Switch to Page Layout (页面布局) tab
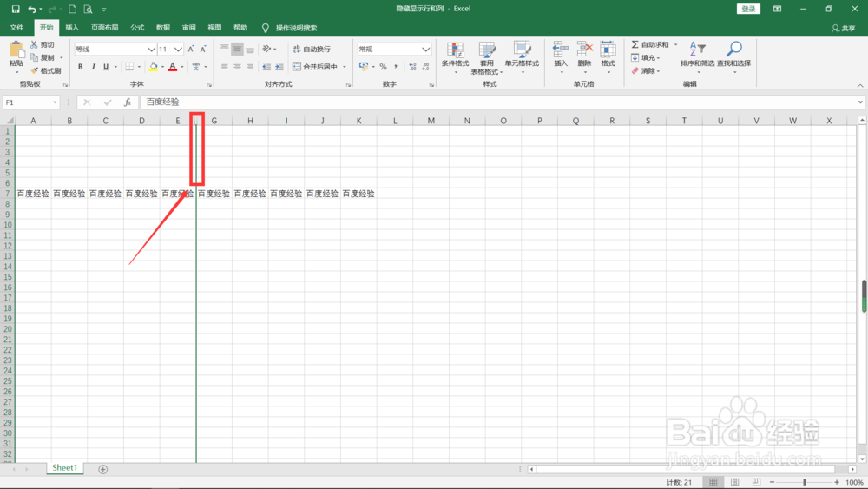This screenshot has width=868, height=489. (105, 28)
